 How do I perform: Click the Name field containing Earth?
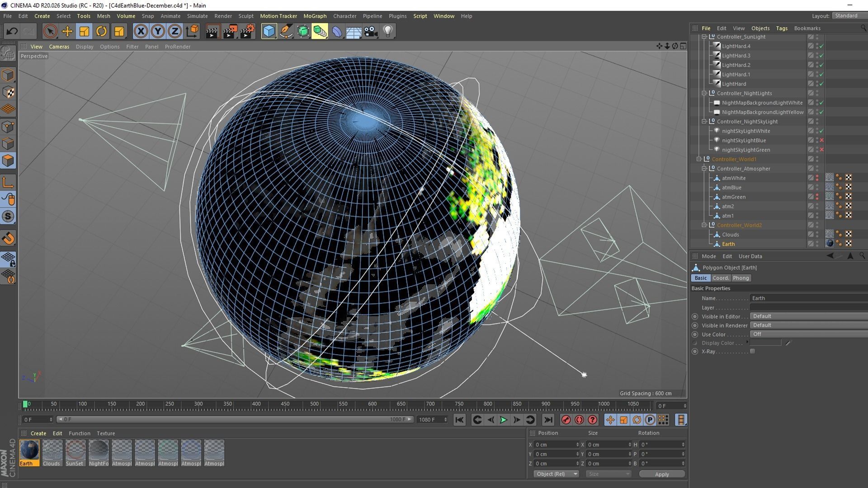click(808, 298)
